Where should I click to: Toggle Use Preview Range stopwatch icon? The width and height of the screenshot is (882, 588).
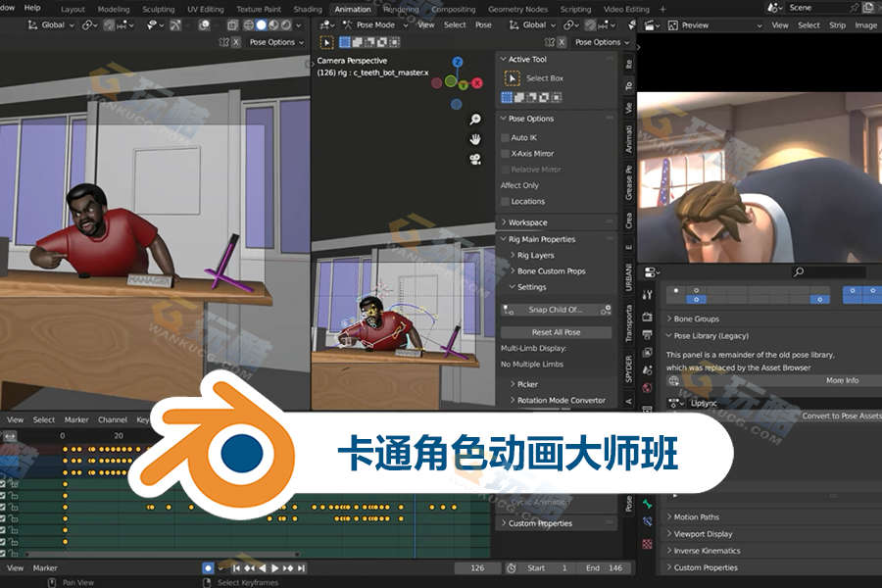[x=512, y=568]
